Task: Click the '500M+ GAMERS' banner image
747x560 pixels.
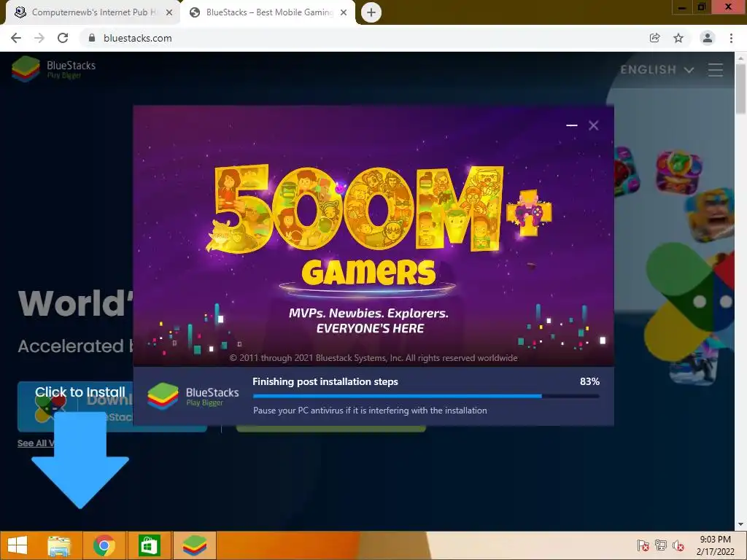Action: tap(373, 236)
